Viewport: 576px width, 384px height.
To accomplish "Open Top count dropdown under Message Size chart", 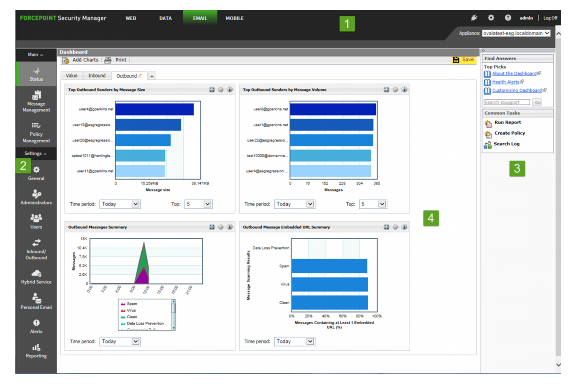I will point(198,204).
